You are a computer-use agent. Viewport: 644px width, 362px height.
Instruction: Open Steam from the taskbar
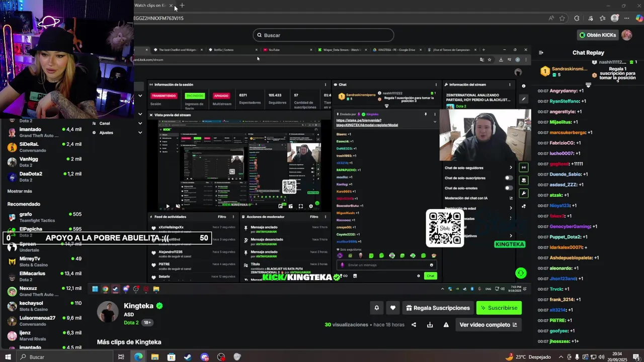tap(188, 357)
